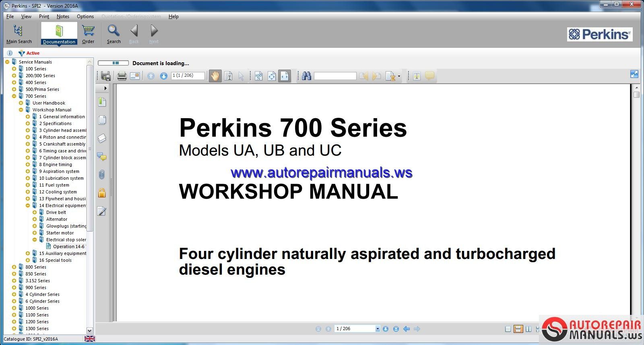This screenshot has width=644, height=345.
Task: Open the Order shopping cart
Action: 88,34
